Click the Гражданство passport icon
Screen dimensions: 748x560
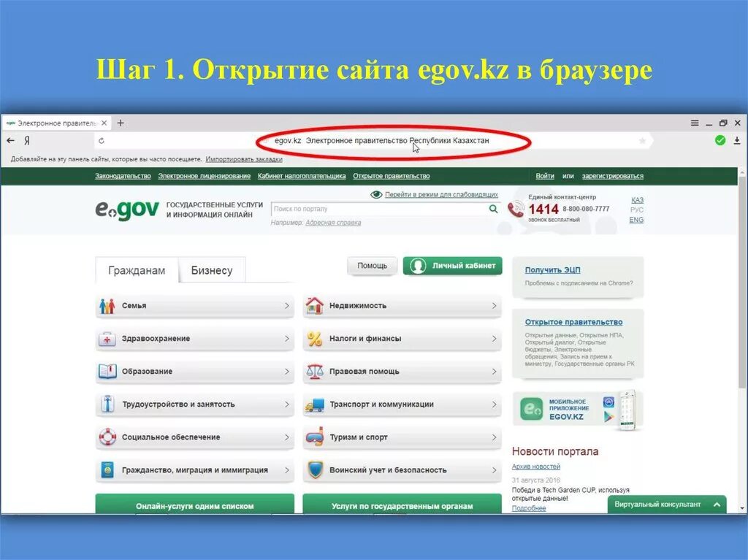click(x=107, y=470)
